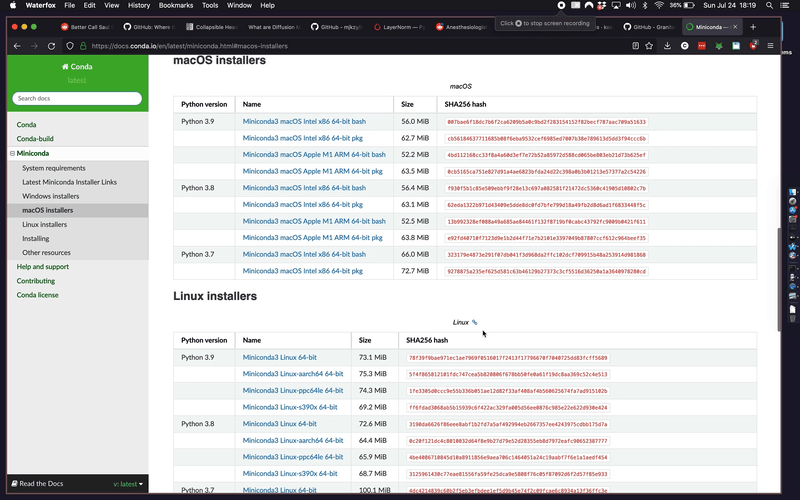The width and height of the screenshot is (800, 500).
Task: Switch to the Better Call Saul tab
Action: (x=87, y=27)
